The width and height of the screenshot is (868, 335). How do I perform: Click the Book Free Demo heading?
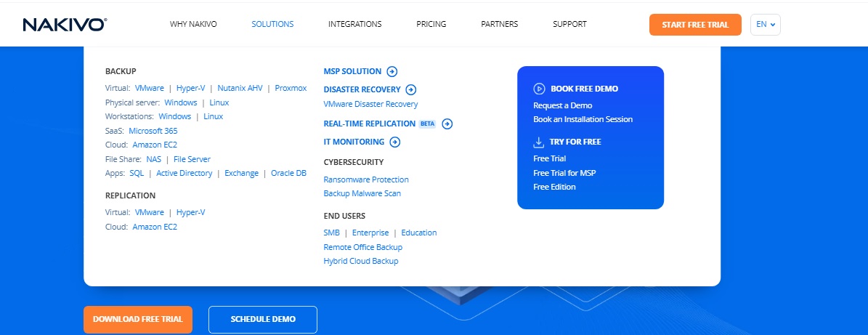(x=585, y=89)
